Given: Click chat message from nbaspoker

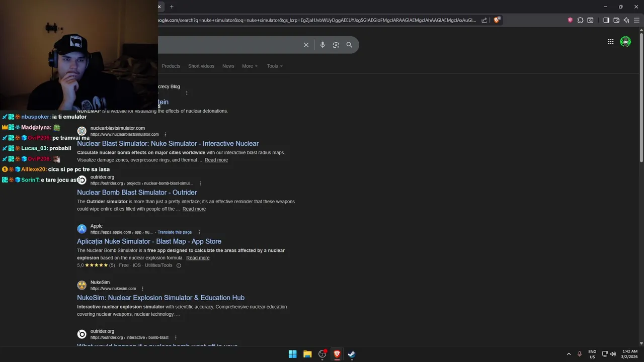Looking at the screenshot, I should click(44, 117).
